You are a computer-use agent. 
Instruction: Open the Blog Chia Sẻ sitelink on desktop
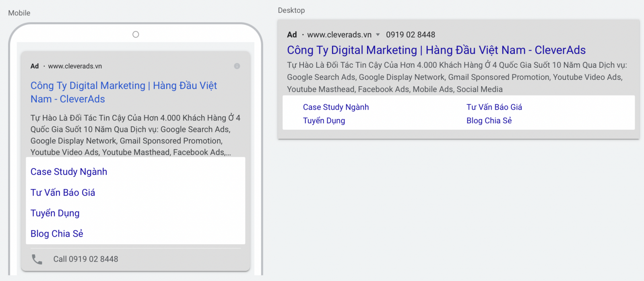[489, 121]
